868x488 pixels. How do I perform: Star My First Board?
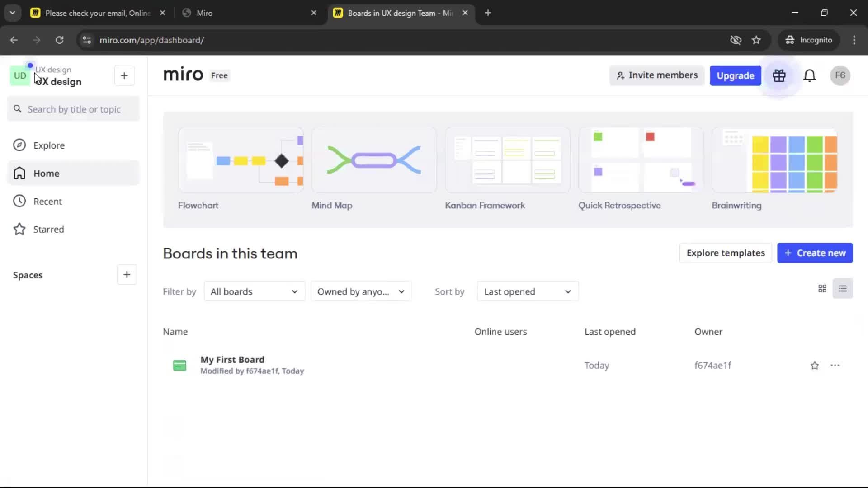(815, 366)
